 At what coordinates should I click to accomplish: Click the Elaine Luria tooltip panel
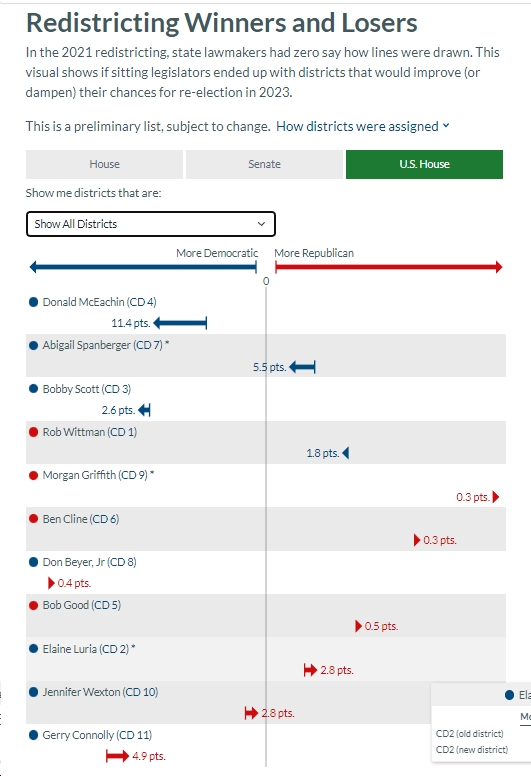click(481, 723)
